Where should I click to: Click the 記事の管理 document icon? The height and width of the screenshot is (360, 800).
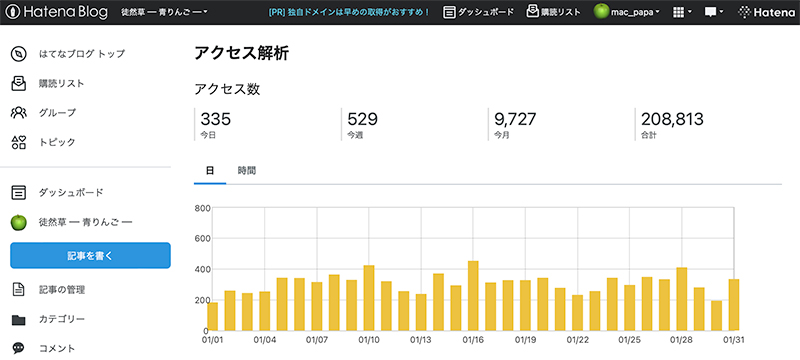18,290
